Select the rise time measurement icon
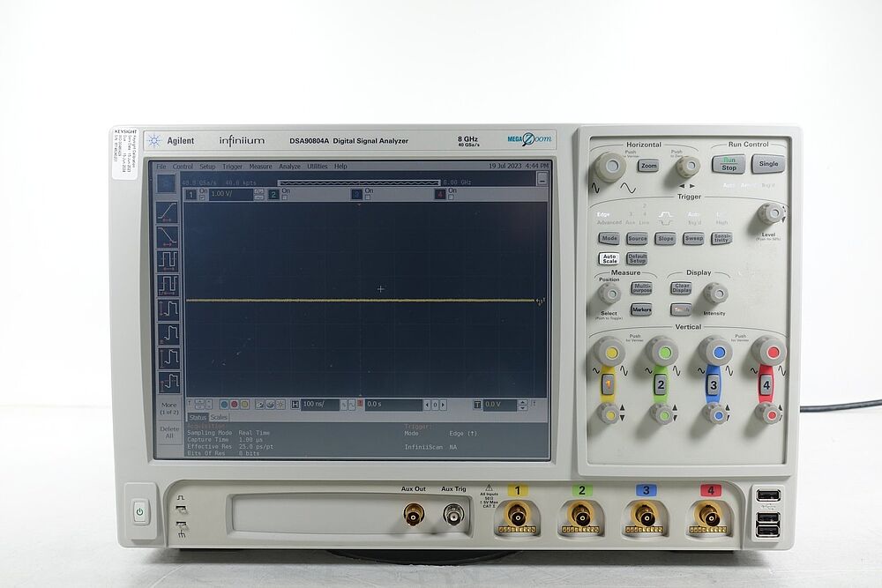The width and height of the screenshot is (882, 588). click(x=166, y=211)
